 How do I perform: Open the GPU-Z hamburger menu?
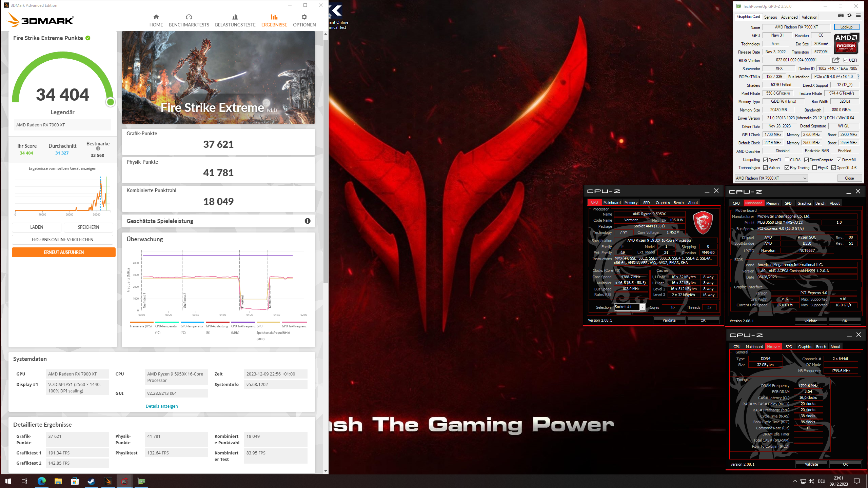pyautogui.click(x=858, y=15)
